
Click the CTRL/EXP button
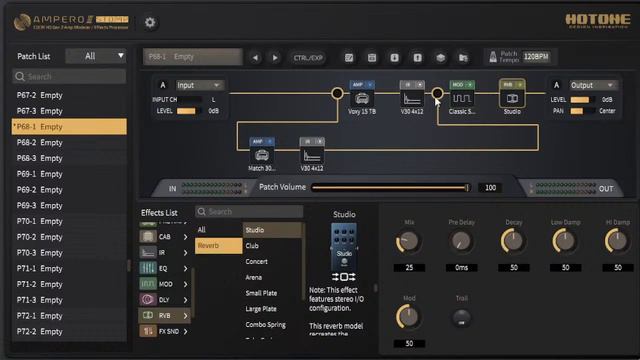[308, 58]
